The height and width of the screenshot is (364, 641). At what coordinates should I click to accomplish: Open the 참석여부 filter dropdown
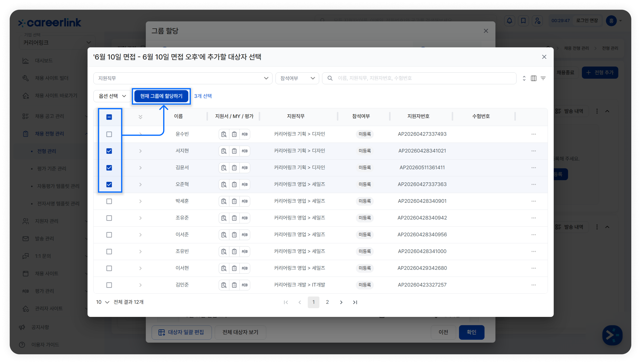[x=297, y=78]
